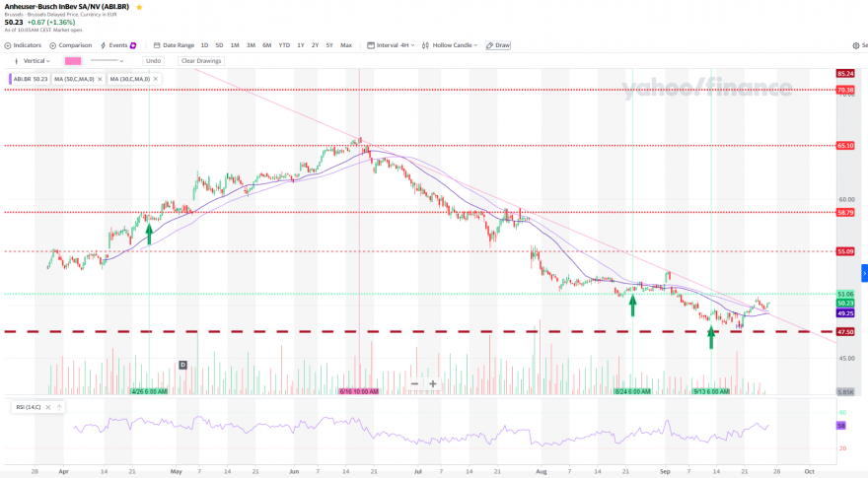Remove the MA (50,C,MA,0) indicator
The height and width of the screenshot is (478, 868).
(x=100, y=79)
